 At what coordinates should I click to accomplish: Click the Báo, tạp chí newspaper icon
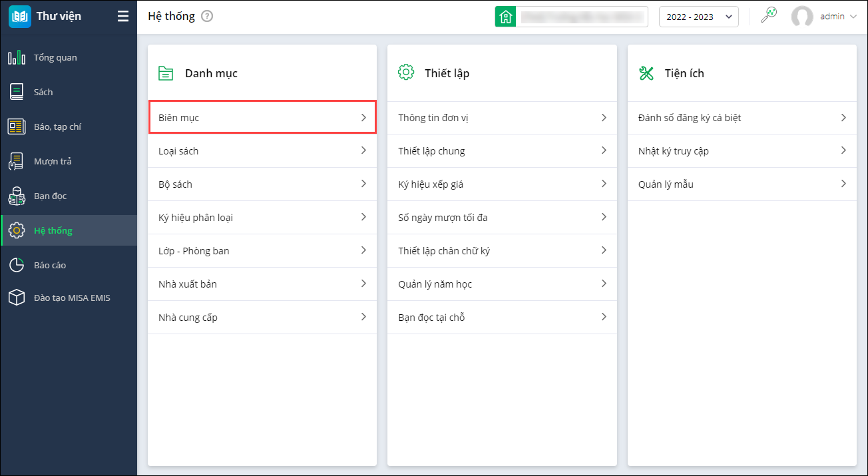[17, 126]
